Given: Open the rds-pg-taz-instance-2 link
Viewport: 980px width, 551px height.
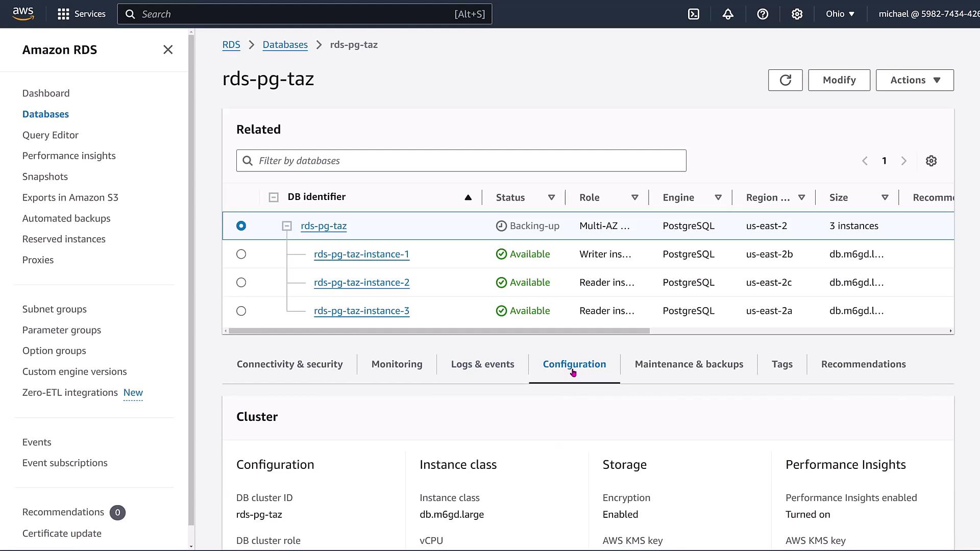Looking at the screenshot, I should [x=361, y=283].
